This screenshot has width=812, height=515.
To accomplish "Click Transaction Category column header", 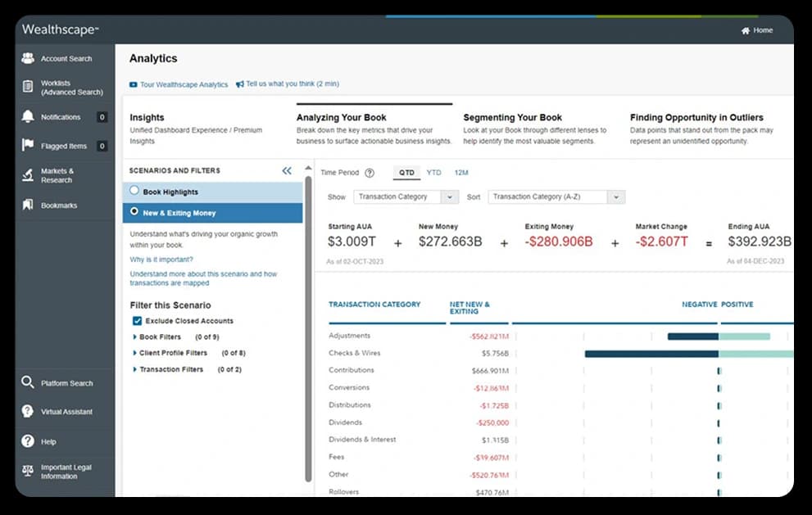I will pos(374,305).
